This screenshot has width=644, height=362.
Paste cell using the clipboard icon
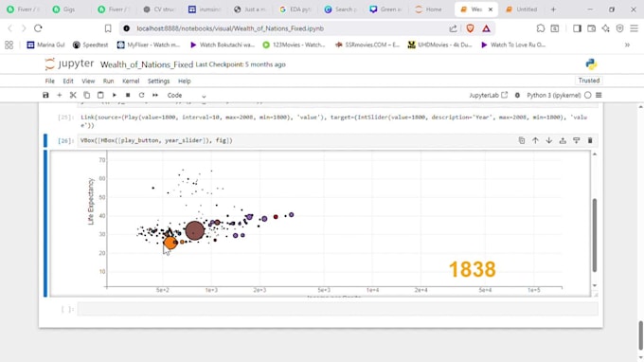tap(100, 95)
